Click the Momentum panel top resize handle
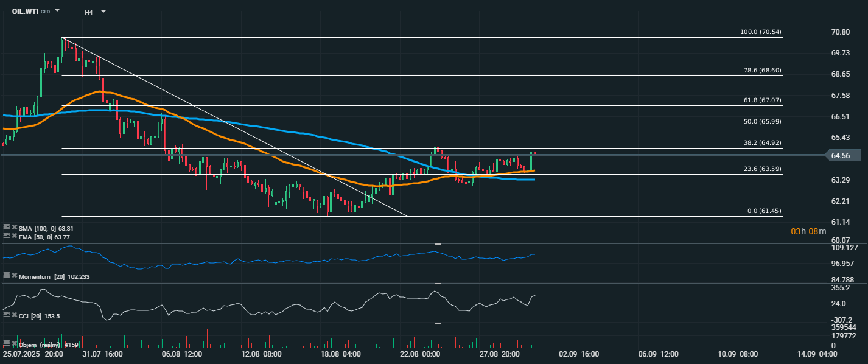 point(437,243)
